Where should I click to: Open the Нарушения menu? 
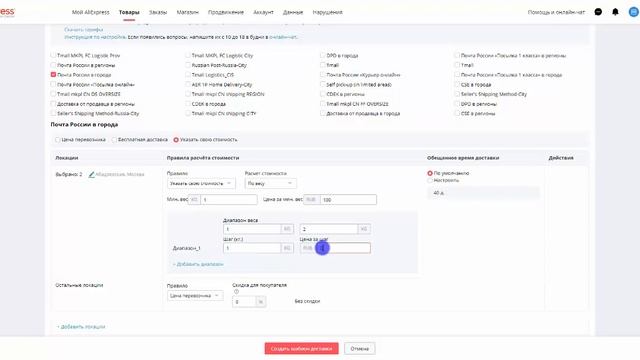(327, 12)
